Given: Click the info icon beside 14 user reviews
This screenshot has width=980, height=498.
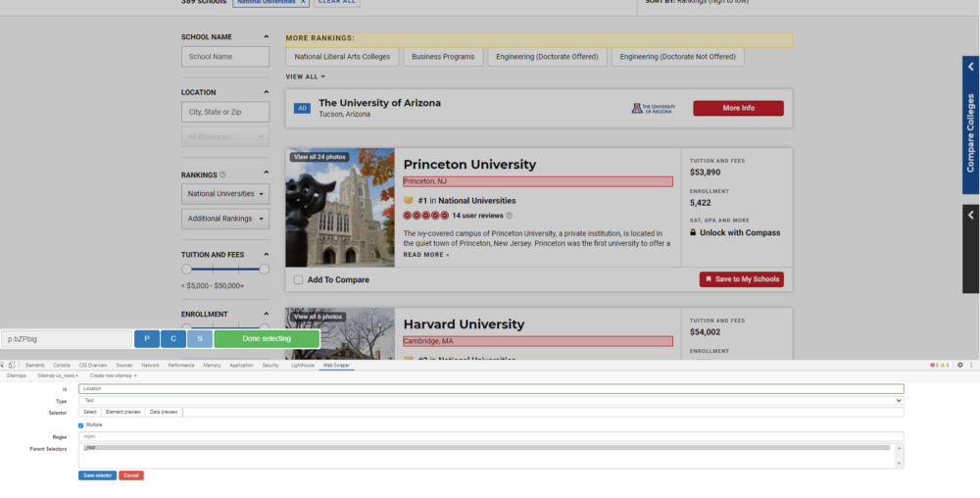Looking at the screenshot, I should click(509, 216).
